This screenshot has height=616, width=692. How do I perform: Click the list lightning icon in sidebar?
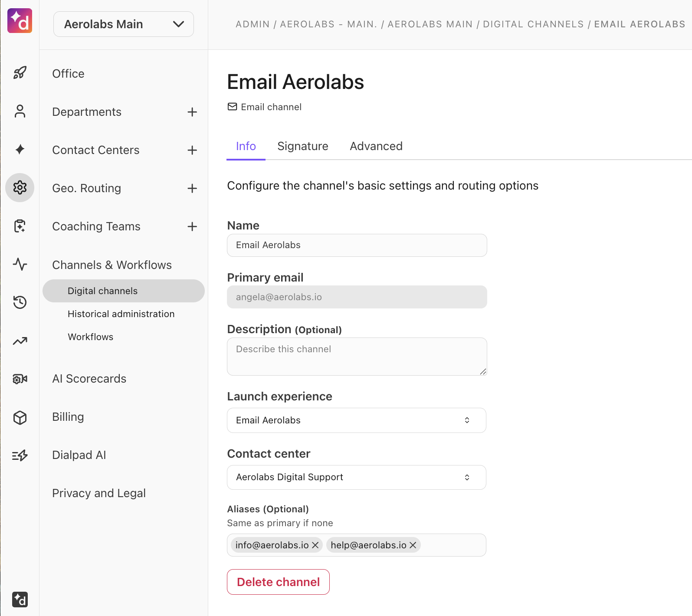20,455
